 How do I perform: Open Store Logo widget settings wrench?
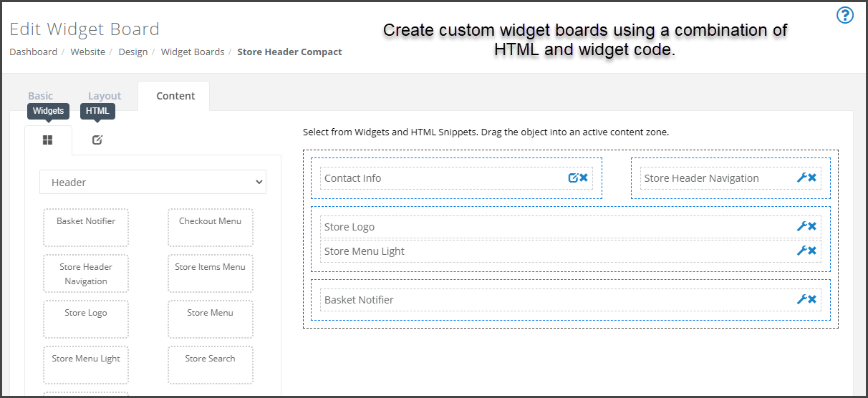click(x=802, y=227)
